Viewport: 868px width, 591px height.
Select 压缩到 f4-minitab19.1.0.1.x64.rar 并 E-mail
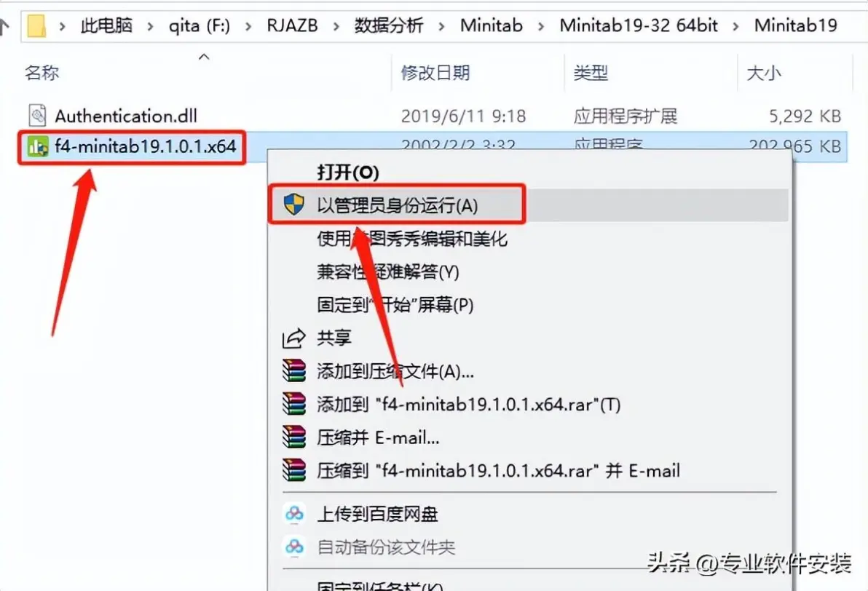(498, 470)
